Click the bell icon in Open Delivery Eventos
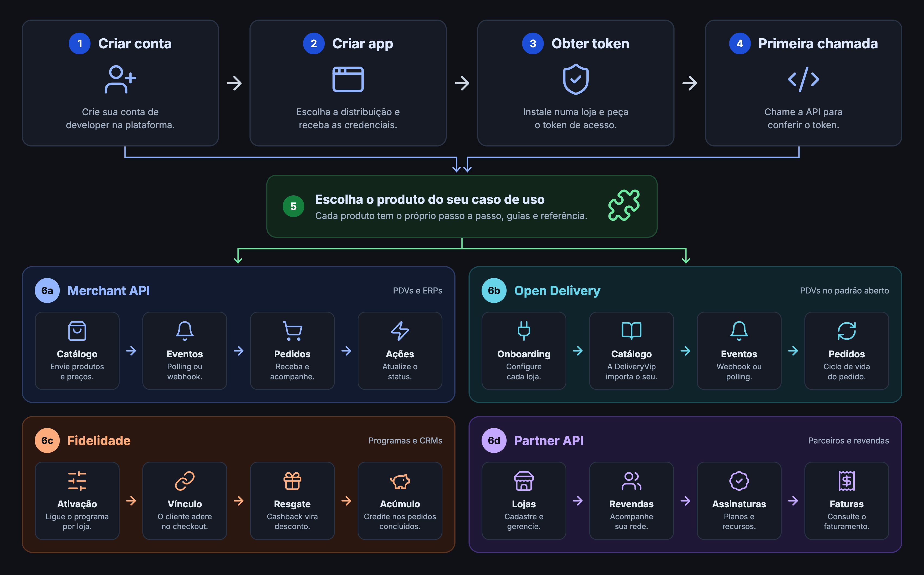 coord(739,331)
